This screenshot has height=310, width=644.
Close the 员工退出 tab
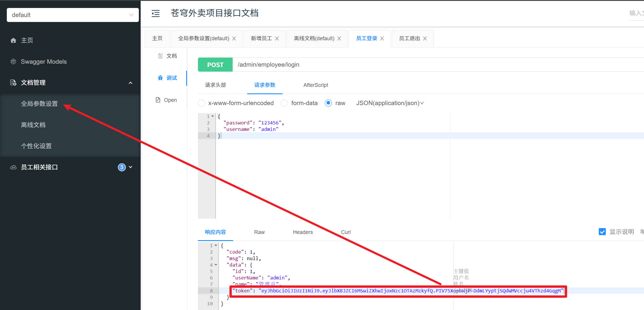click(x=425, y=38)
